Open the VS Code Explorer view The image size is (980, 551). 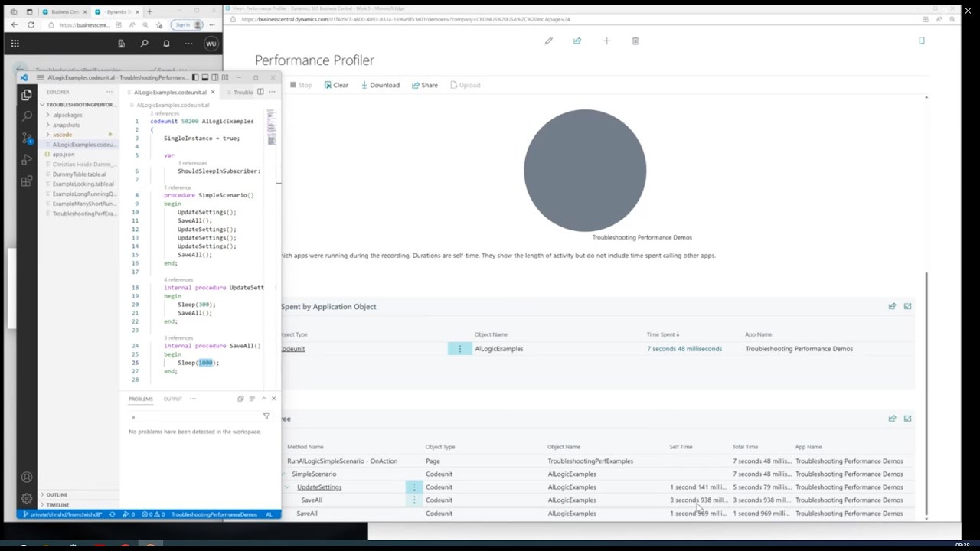[27, 95]
